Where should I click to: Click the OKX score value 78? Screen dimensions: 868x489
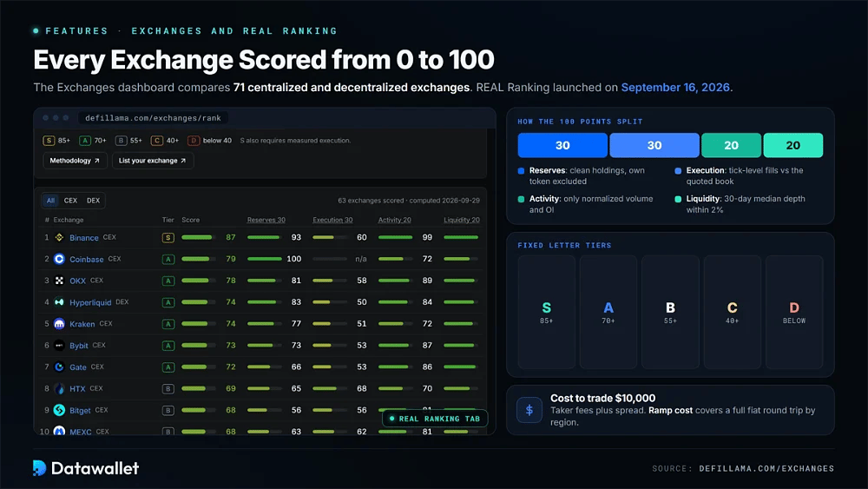(231, 281)
